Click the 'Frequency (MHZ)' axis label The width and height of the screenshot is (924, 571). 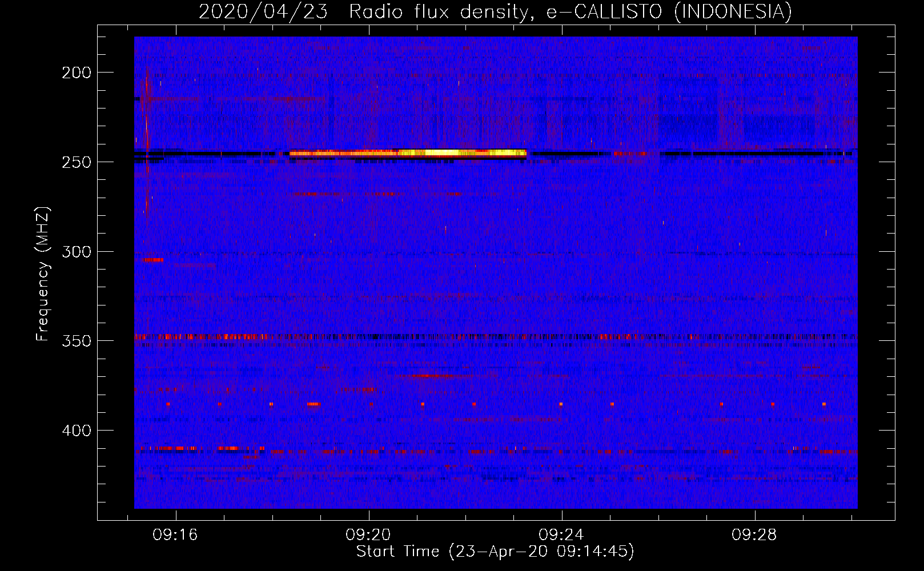43,274
